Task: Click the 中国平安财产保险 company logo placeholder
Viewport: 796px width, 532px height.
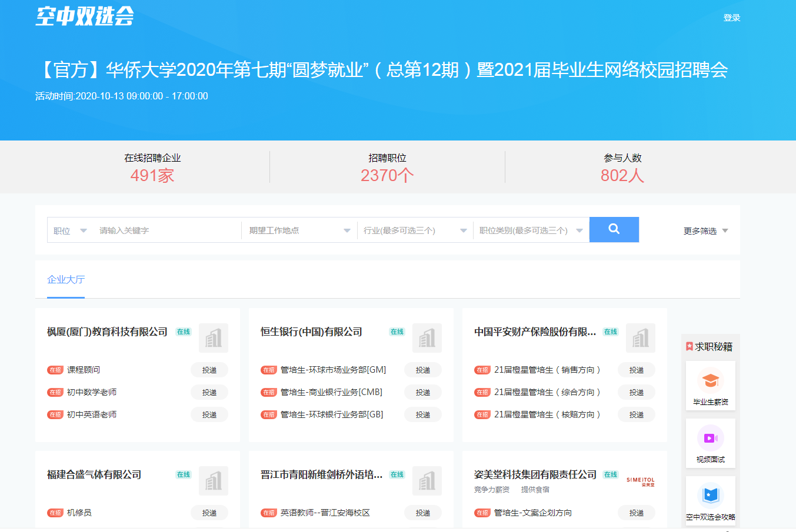Action: (640, 338)
